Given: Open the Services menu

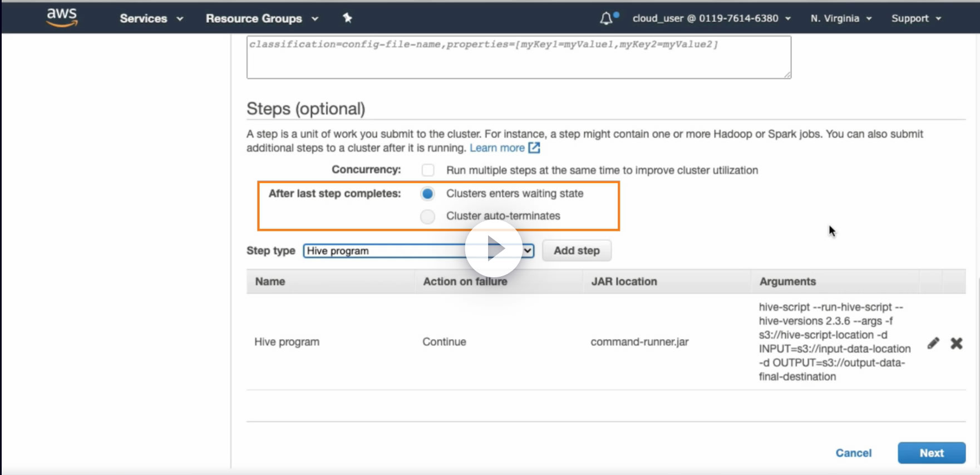Looking at the screenshot, I should click(151, 18).
